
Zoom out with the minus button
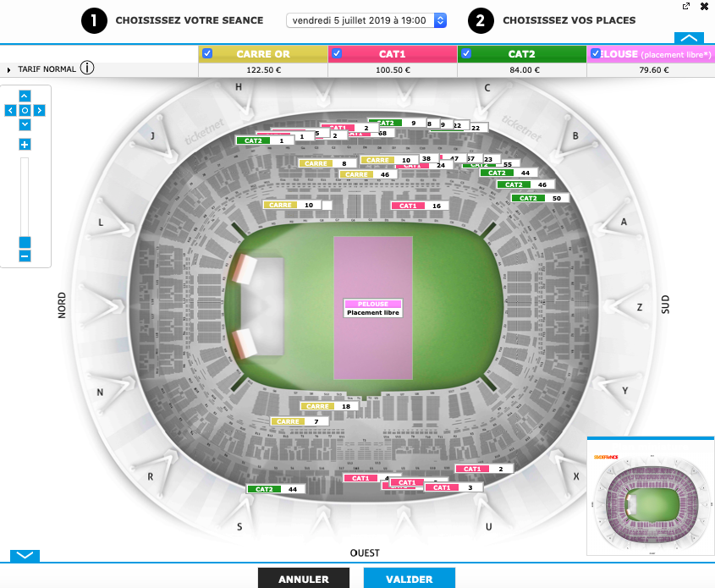[x=25, y=256]
